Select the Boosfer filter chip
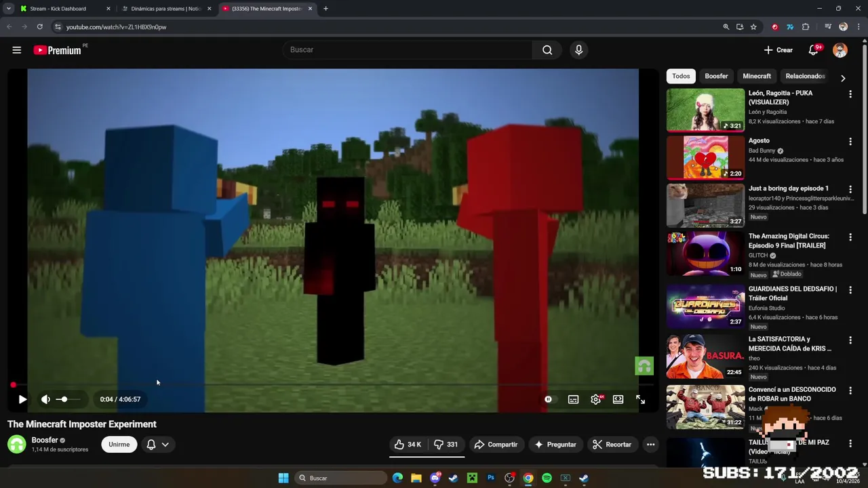This screenshot has height=488, width=868. (x=716, y=76)
